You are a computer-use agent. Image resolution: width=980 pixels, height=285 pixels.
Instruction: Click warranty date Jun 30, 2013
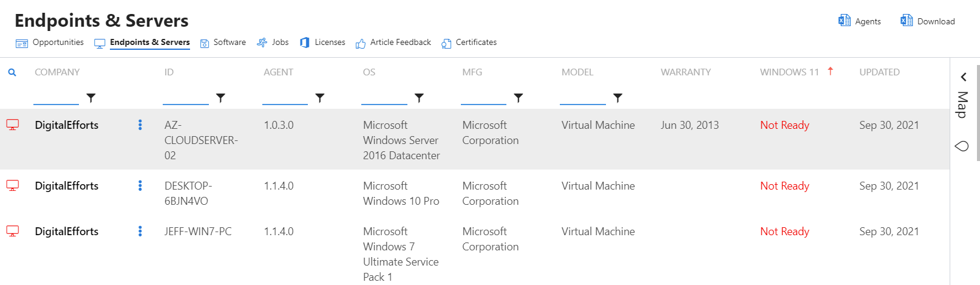tap(690, 125)
